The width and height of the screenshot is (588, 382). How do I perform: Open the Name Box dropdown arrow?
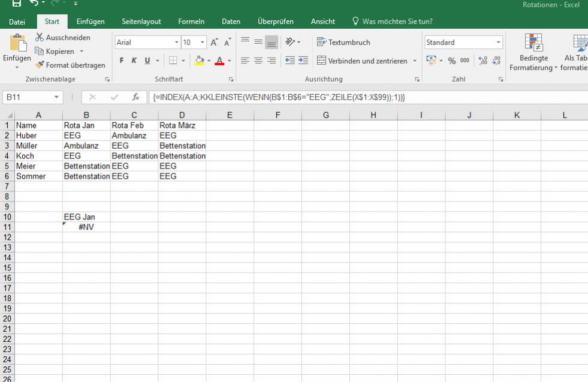(56, 97)
